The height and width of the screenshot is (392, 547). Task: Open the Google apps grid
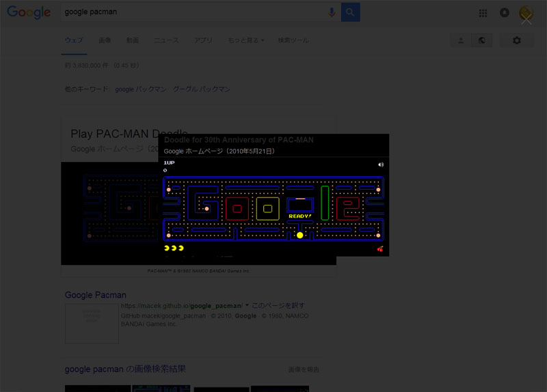click(483, 13)
